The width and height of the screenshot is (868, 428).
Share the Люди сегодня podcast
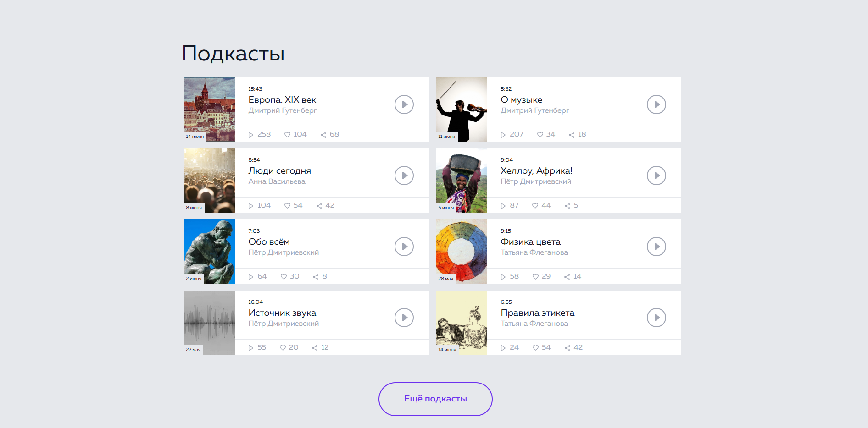[x=319, y=206]
